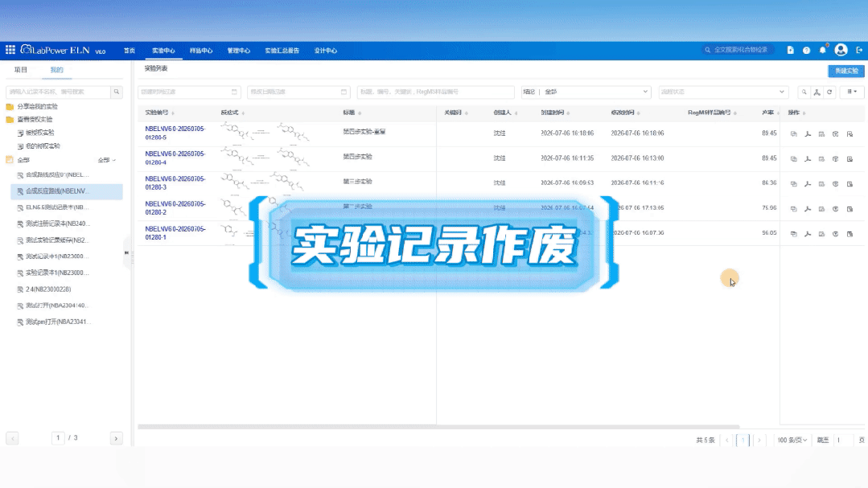Copy experiment in row 01280-5
Viewport: 868px width, 488px height.
pyautogui.click(x=793, y=134)
